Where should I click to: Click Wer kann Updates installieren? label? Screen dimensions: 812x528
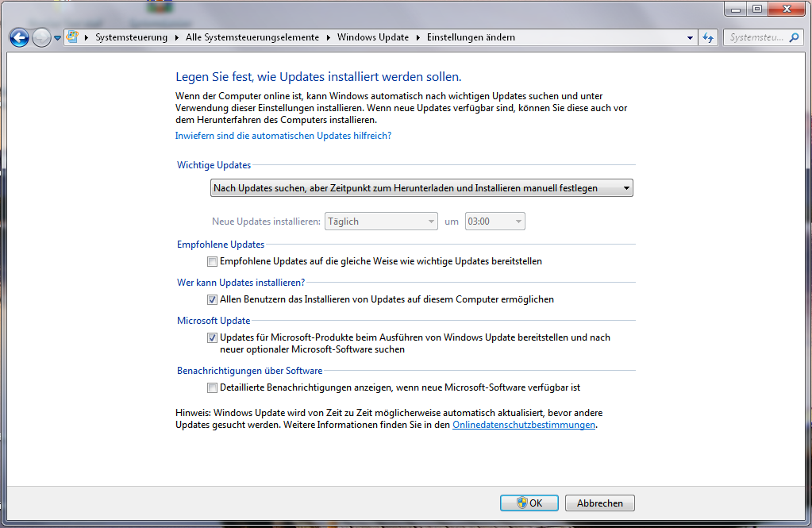coord(241,283)
